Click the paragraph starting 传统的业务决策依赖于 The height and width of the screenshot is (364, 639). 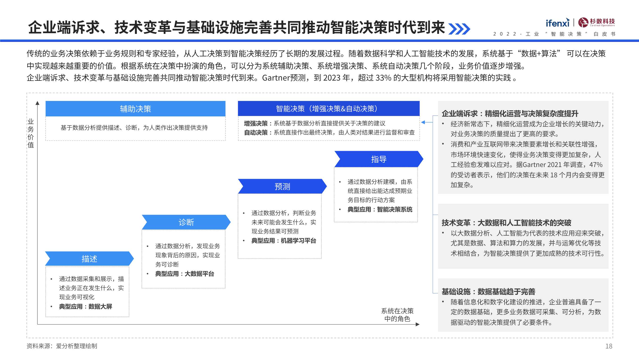(316, 60)
